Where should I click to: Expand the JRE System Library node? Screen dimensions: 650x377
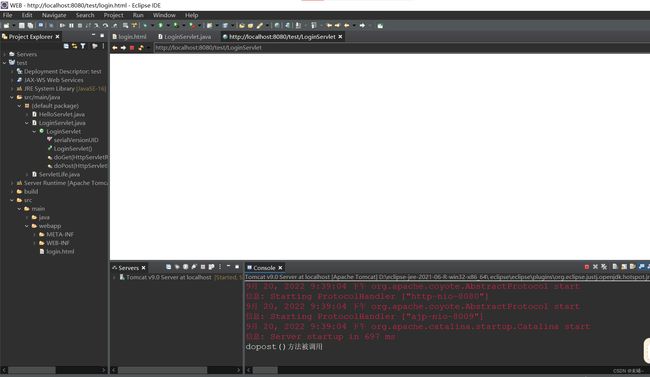pyautogui.click(x=12, y=89)
